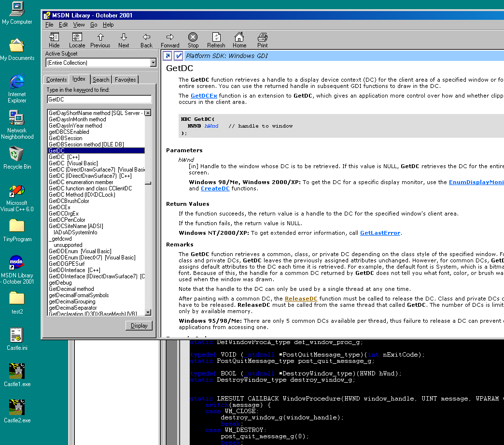Follow the ReleaseDC link
This screenshot has height=445, width=504.
pyautogui.click(x=301, y=299)
